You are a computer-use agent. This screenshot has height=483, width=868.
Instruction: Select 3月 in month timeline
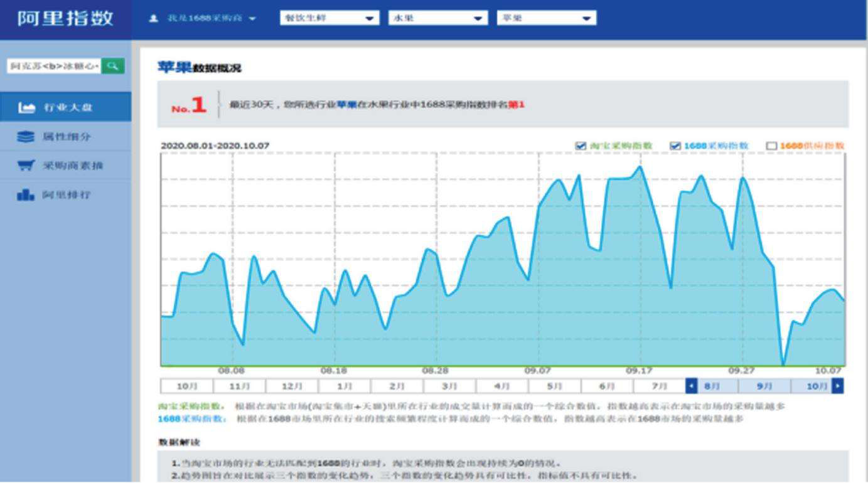(449, 386)
